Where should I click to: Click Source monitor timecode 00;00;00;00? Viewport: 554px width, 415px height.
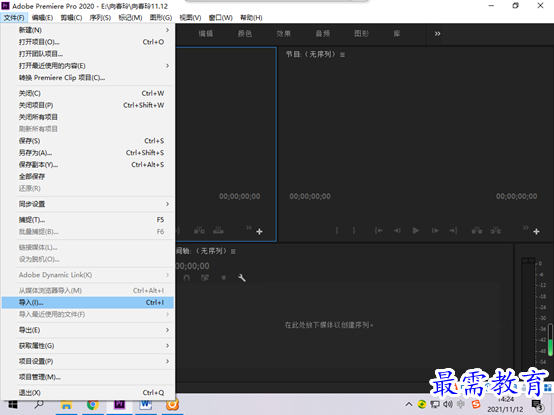[x=240, y=196]
